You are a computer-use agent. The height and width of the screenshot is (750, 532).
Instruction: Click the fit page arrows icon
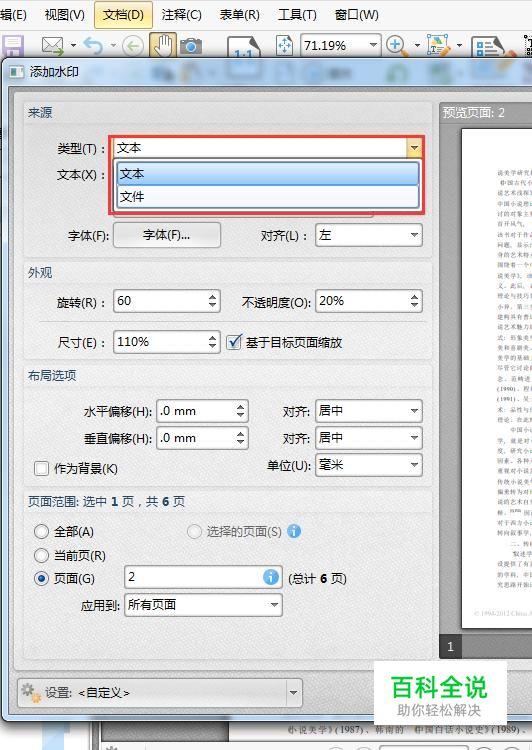[x=284, y=46]
